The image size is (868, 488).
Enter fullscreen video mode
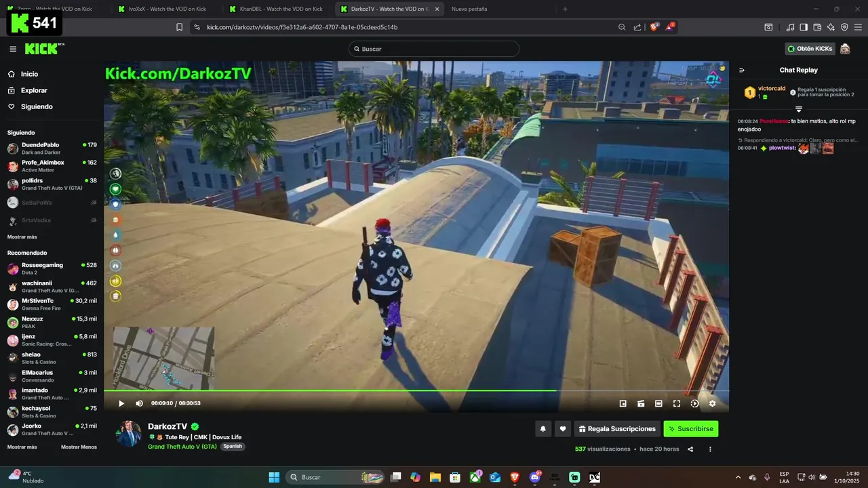[677, 403]
